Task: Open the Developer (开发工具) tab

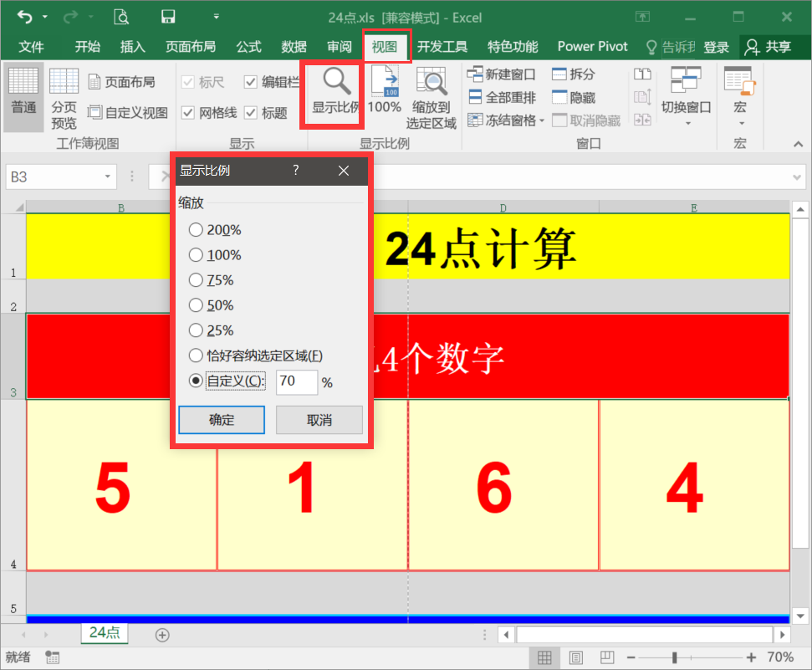Action: 442,47
